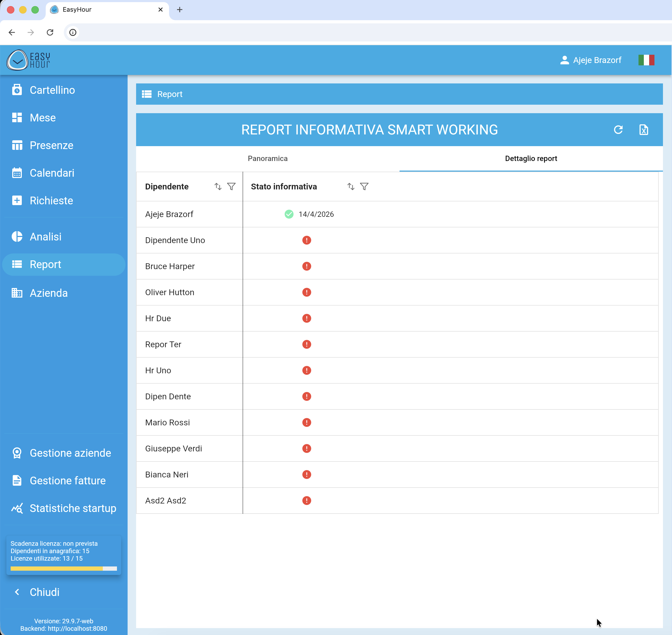Open filter for Dipendente column

tap(231, 187)
